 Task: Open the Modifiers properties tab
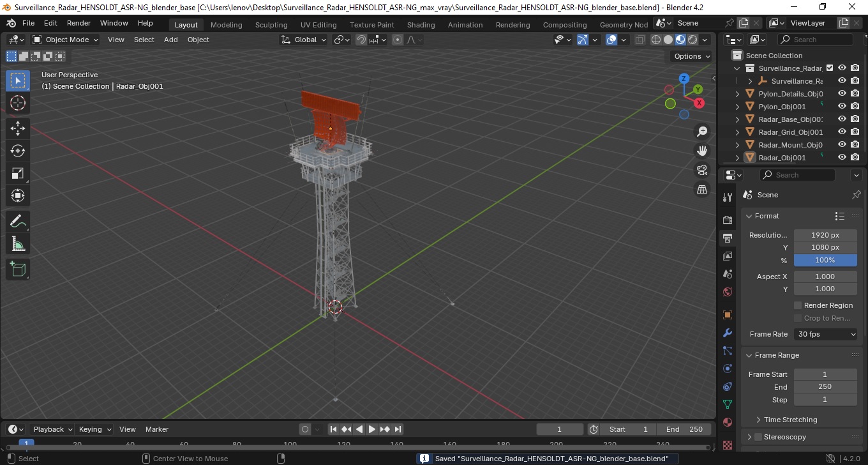(x=727, y=333)
